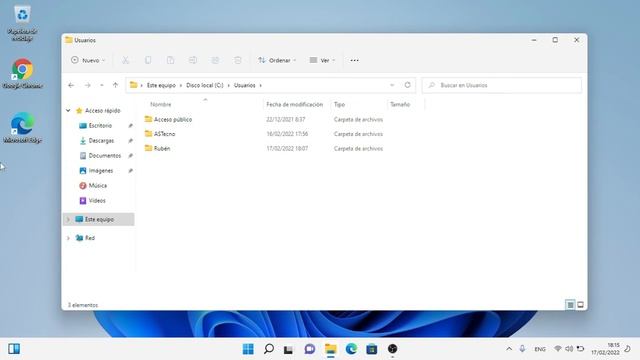This screenshot has height=360, width=640.
Task: Click the Copy icon in toolbar
Action: 148,60
